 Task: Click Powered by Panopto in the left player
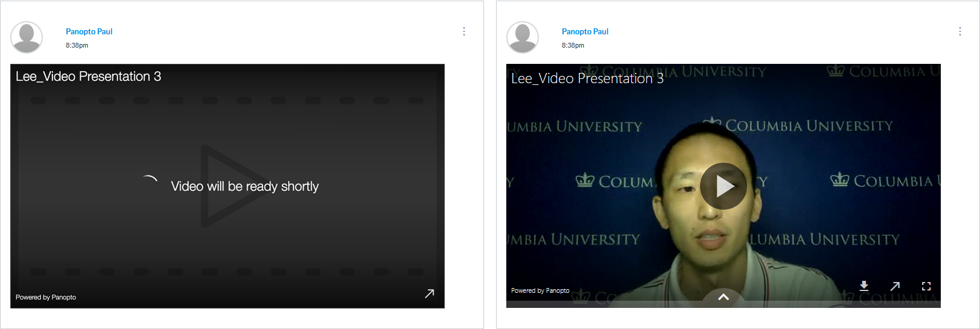(46, 297)
